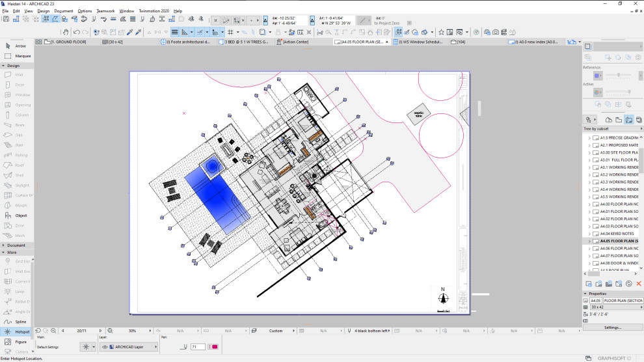Open the ARCHICAD Layer dropdown

coord(129,347)
